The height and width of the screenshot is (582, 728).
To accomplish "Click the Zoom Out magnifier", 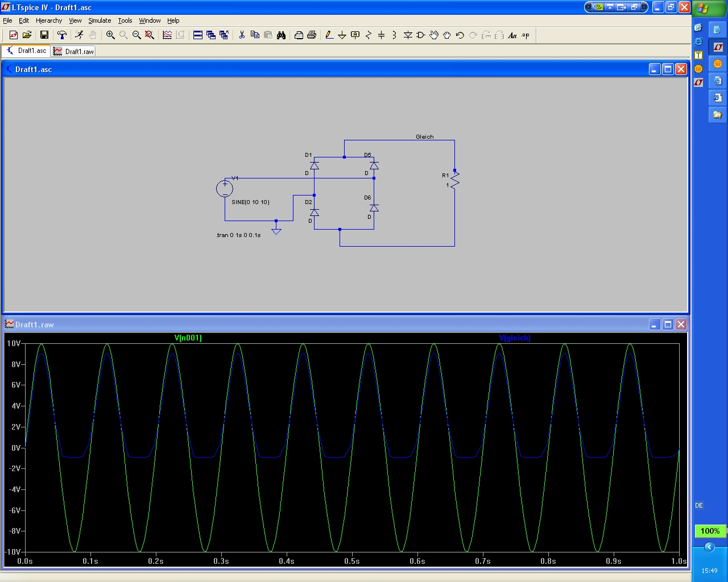I will (x=136, y=35).
